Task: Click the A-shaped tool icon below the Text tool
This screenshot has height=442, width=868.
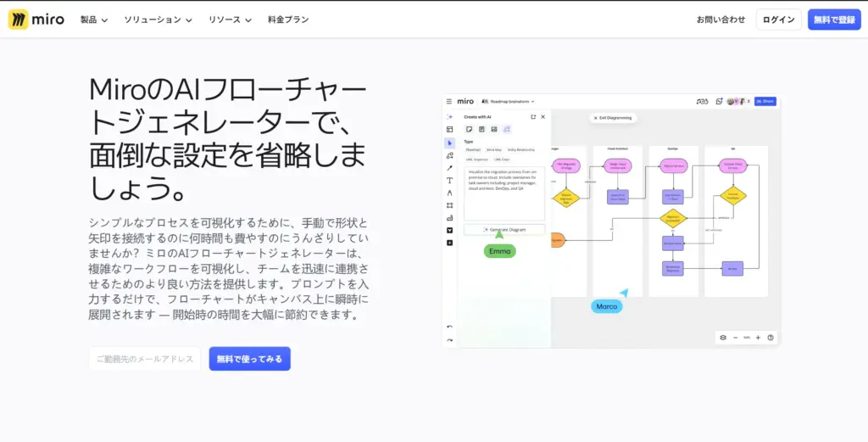Action: [x=449, y=193]
